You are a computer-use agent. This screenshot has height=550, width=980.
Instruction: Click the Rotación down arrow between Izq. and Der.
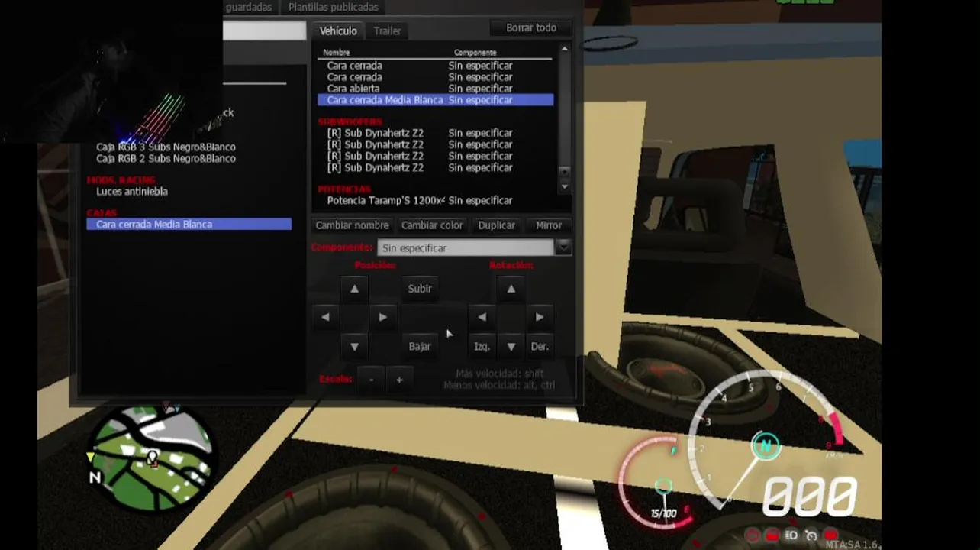[x=511, y=346]
